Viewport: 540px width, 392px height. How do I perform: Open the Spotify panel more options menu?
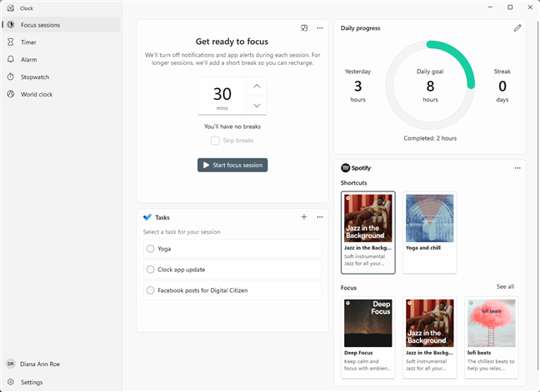coord(517,168)
